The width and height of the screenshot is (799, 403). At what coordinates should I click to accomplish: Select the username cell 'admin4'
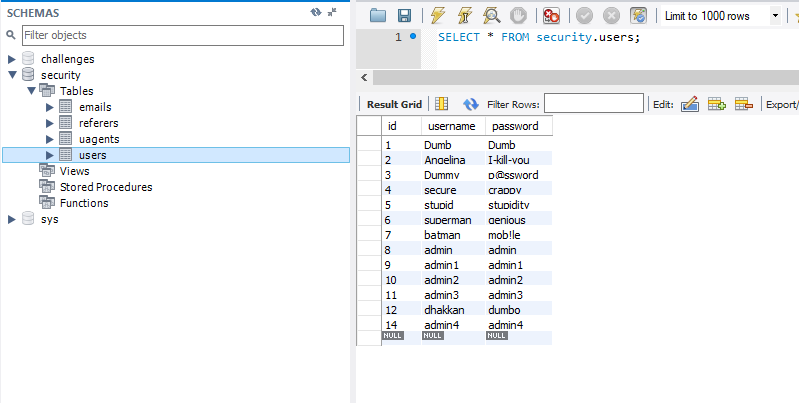[x=454, y=325]
